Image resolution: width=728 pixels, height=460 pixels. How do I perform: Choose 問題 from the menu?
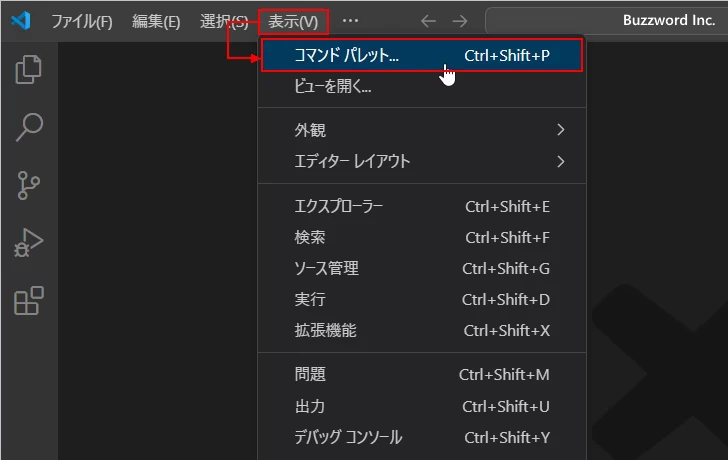[x=422, y=375]
